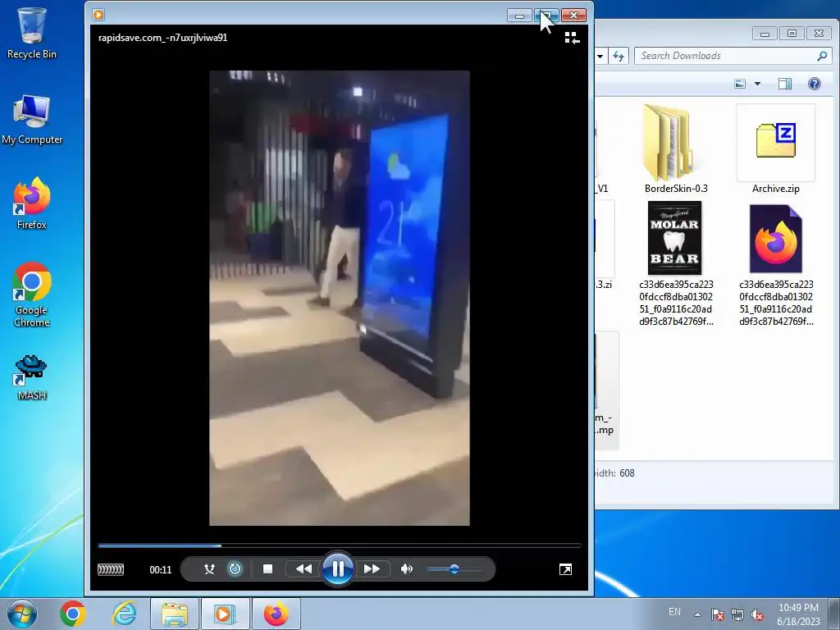The width and height of the screenshot is (840, 630).
Task: Change your view icon in Explorer
Action: (740, 84)
